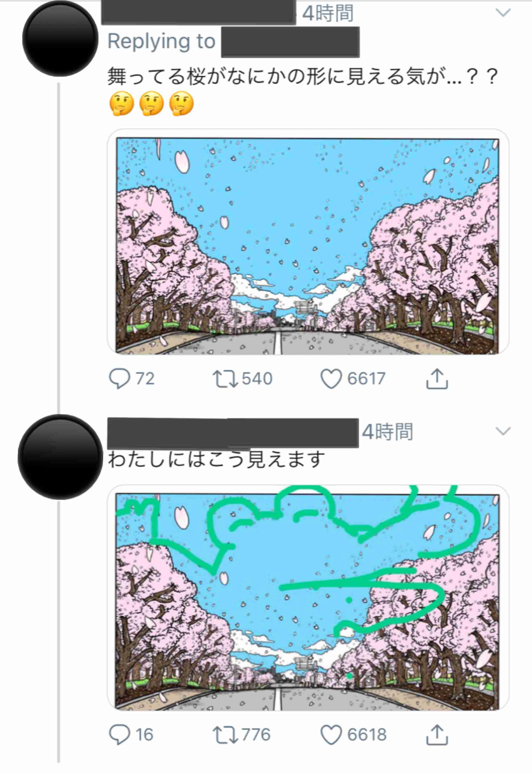Open the redacted replied-to username link

point(290,42)
